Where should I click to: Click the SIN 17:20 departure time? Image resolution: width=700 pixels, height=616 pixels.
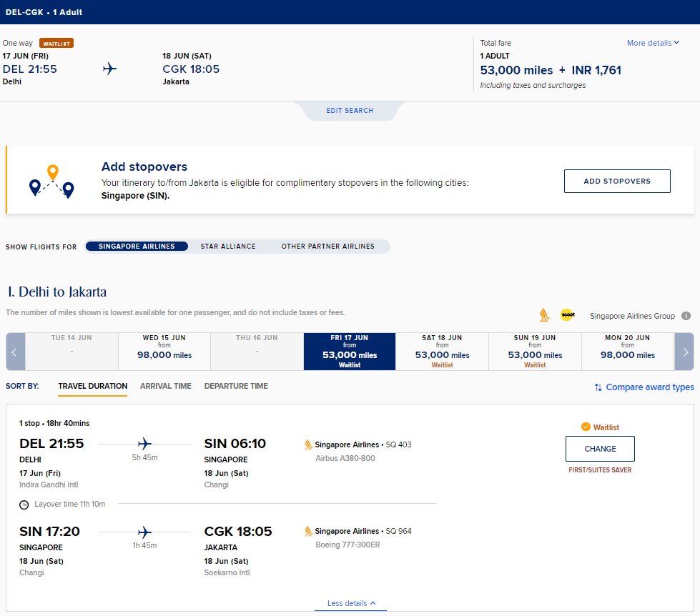tap(49, 531)
